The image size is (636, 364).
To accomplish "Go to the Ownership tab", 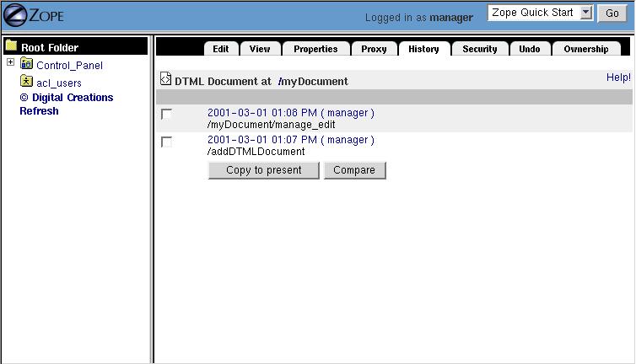I will point(585,49).
